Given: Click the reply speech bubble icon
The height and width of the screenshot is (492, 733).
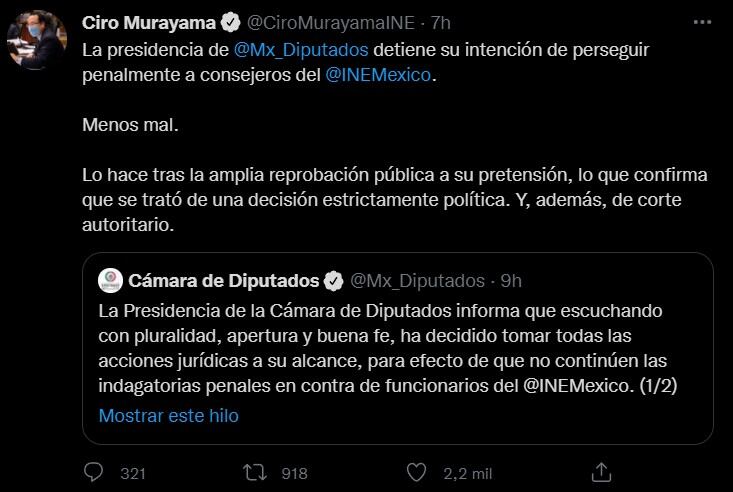Looking at the screenshot, I should tap(94, 472).
